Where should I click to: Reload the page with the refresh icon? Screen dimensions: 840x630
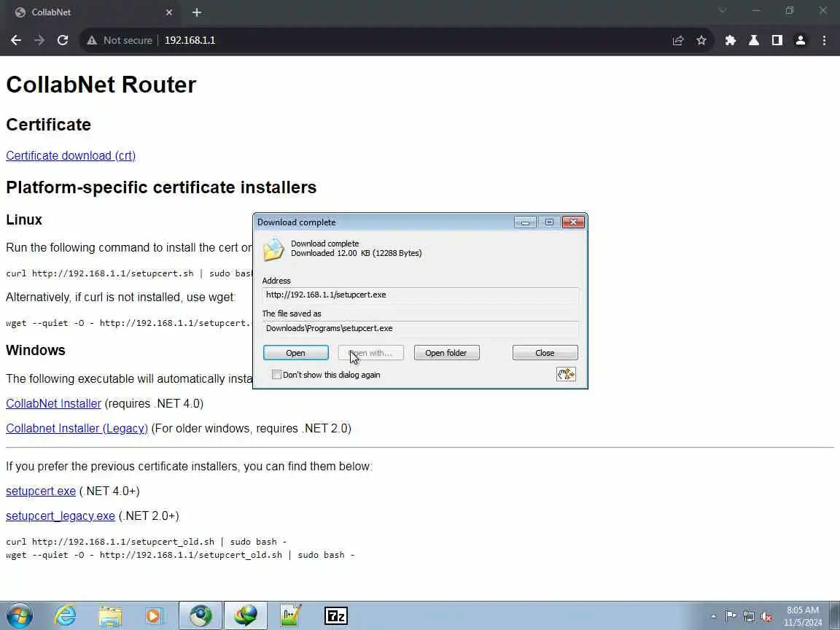pyautogui.click(x=63, y=40)
